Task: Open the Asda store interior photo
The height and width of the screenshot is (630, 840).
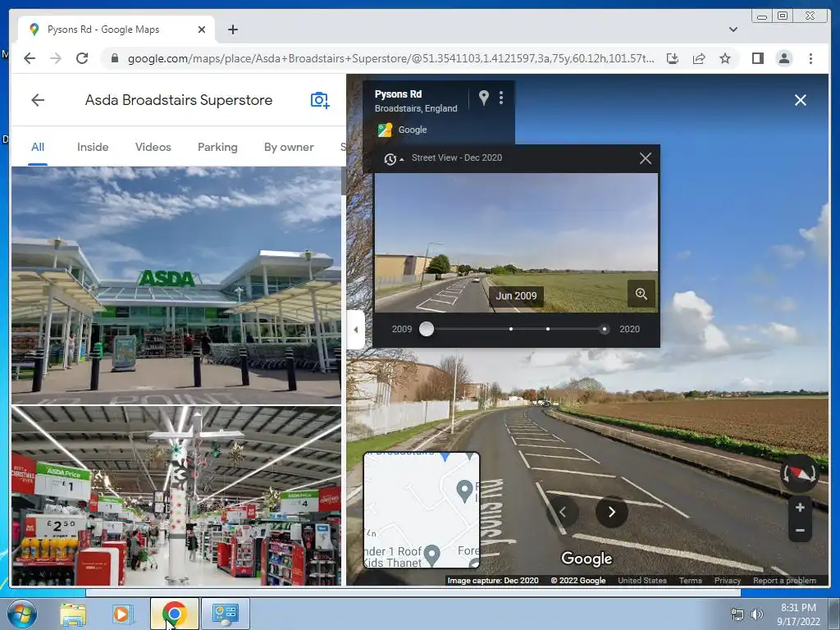Action: coord(176,495)
